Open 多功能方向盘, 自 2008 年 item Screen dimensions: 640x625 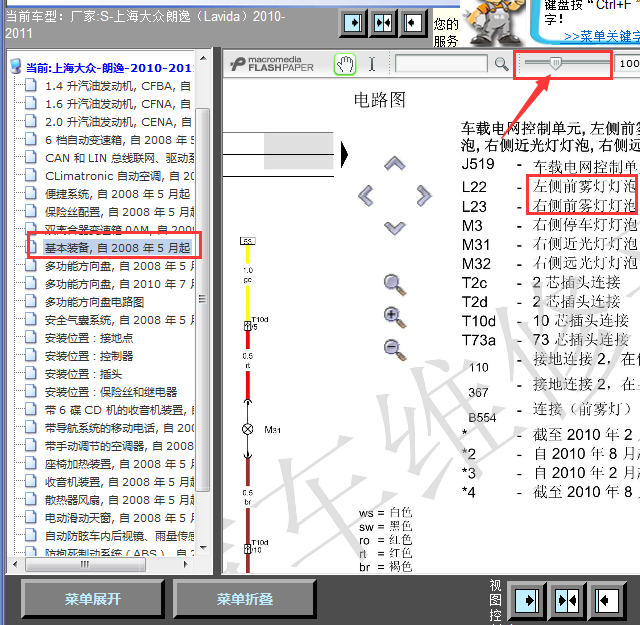click(119, 266)
